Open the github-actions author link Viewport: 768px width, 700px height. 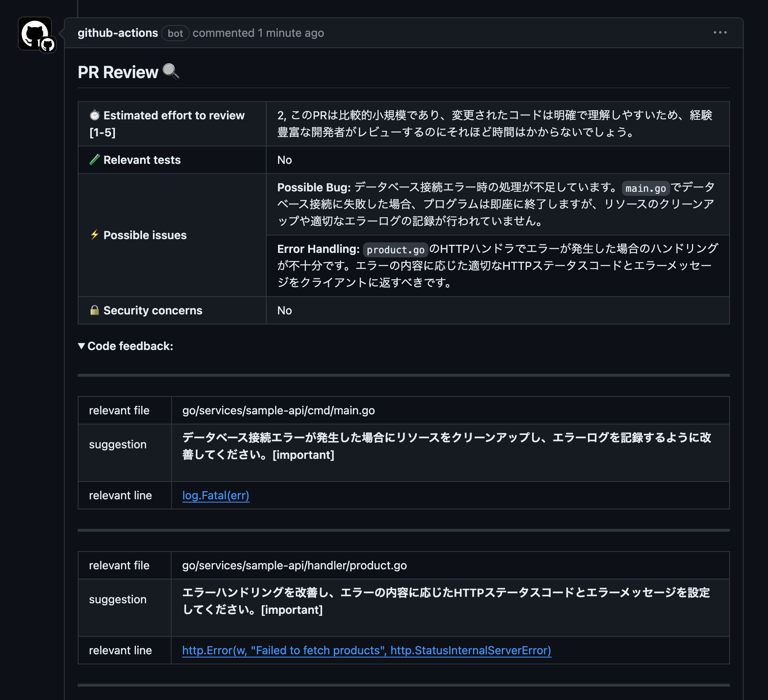118,33
